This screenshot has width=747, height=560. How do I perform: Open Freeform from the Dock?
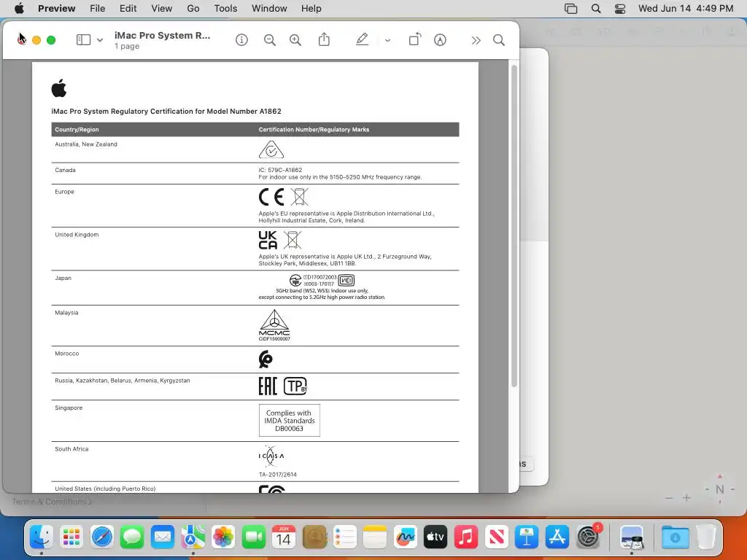(406, 537)
